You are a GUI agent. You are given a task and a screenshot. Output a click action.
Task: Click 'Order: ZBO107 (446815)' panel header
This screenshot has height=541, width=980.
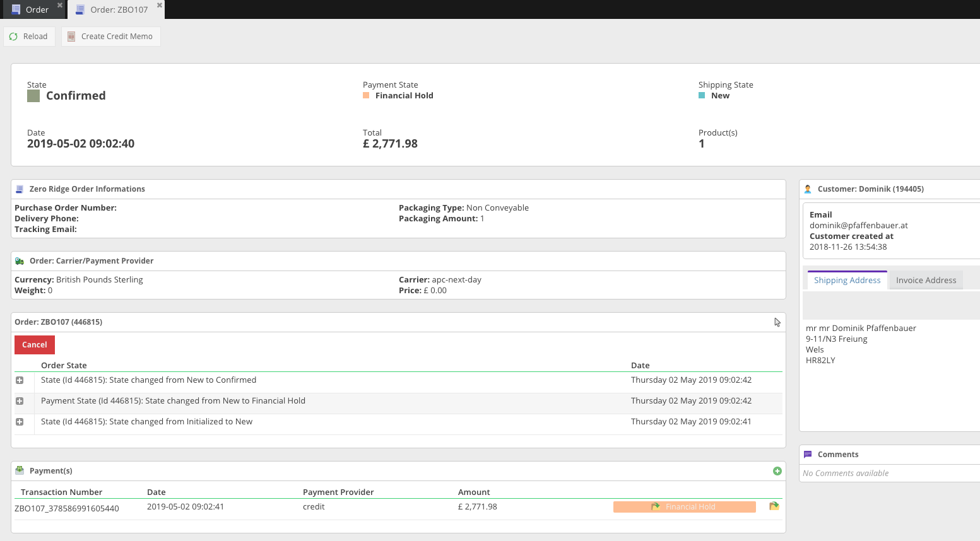tap(58, 322)
